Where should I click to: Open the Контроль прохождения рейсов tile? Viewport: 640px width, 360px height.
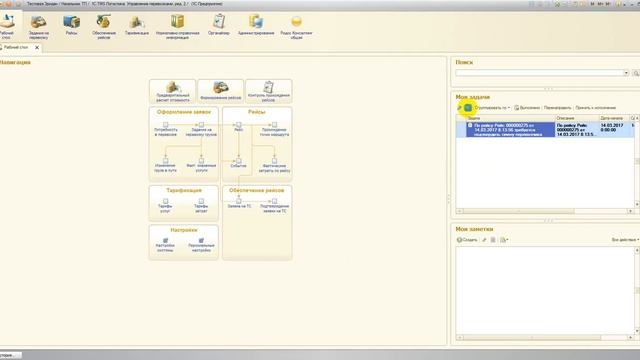(269, 91)
